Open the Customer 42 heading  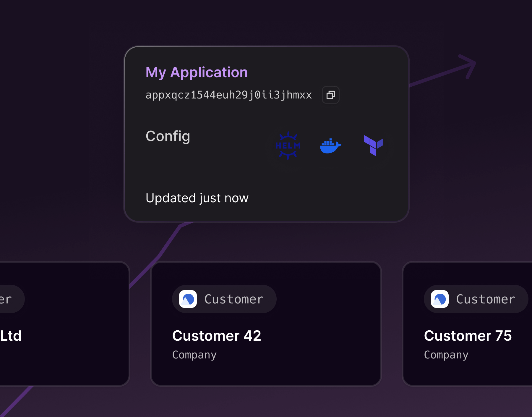click(217, 336)
